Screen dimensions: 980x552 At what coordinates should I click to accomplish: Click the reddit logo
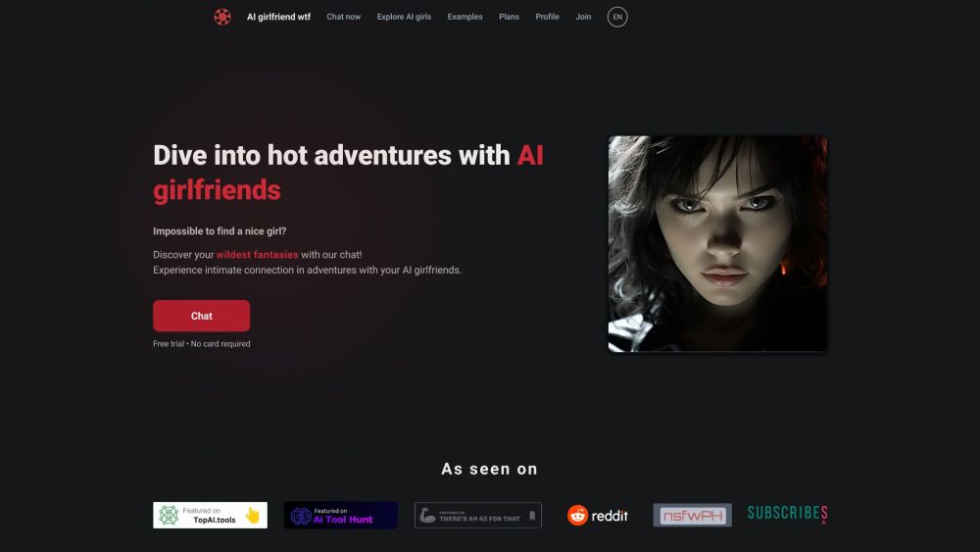click(598, 515)
